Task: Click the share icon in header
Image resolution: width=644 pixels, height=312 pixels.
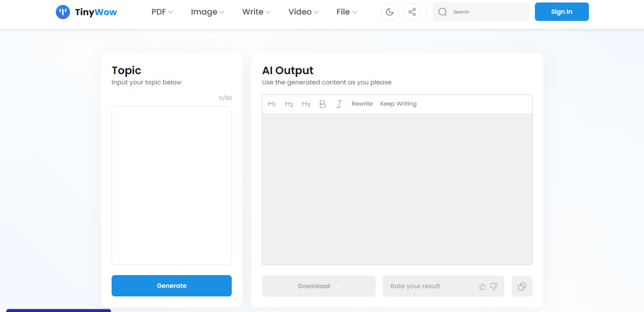Action: click(x=412, y=12)
